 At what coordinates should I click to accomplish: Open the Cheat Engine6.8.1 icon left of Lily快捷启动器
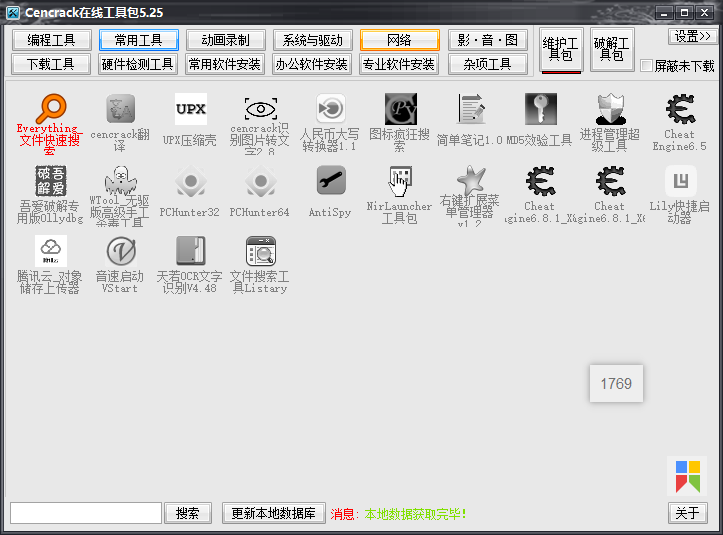(x=610, y=181)
